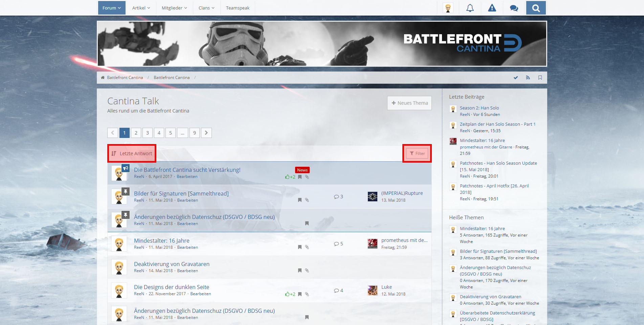
Task: Click Luke's avatar thumbnail
Action: pos(373,290)
